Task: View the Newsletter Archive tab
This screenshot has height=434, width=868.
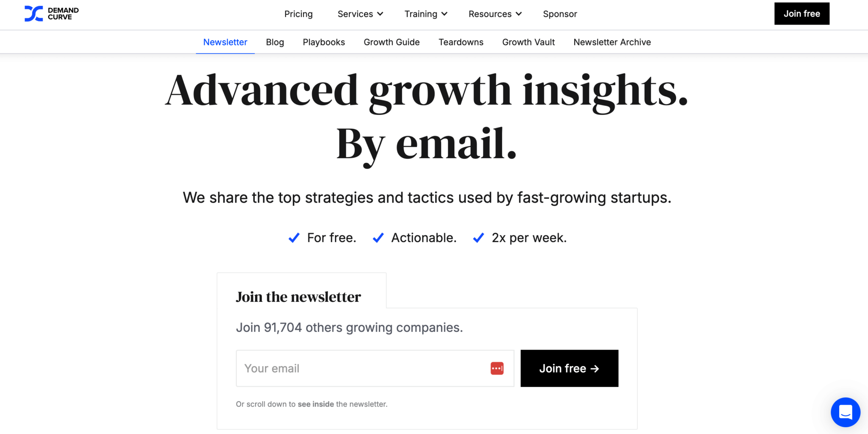Action: pos(612,42)
